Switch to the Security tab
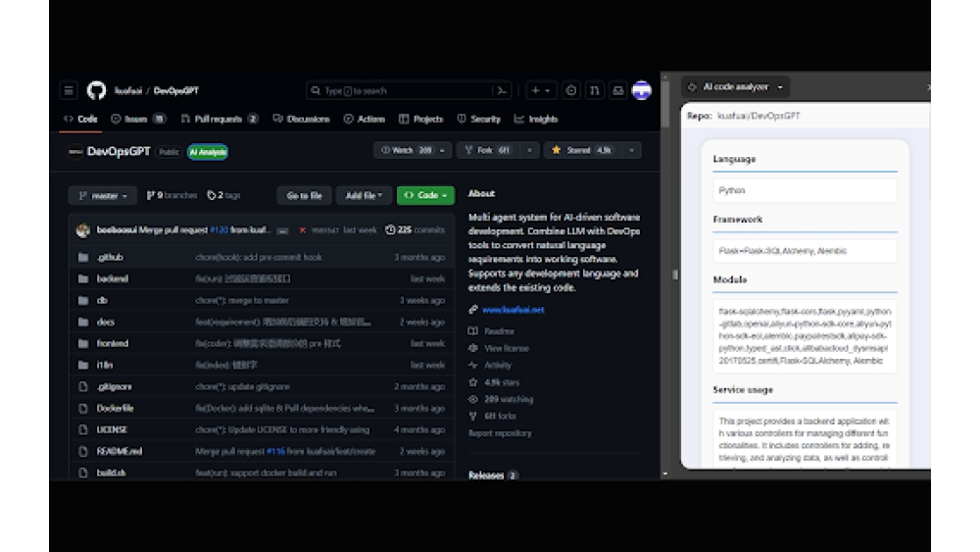The image size is (980, 552). coord(479,119)
